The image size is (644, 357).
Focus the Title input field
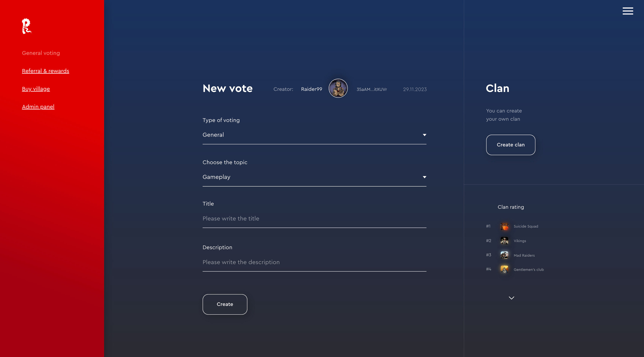pyautogui.click(x=314, y=219)
